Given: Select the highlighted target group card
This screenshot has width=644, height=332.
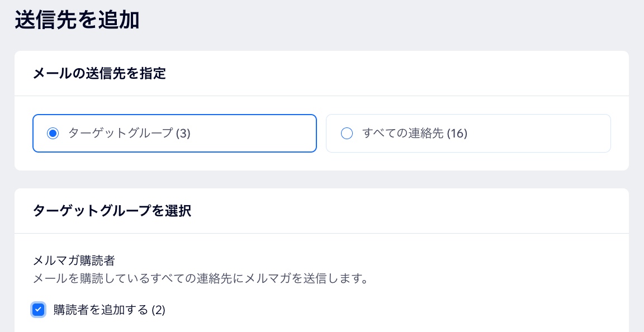Looking at the screenshot, I should pyautogui.click(x=174, y=133).
